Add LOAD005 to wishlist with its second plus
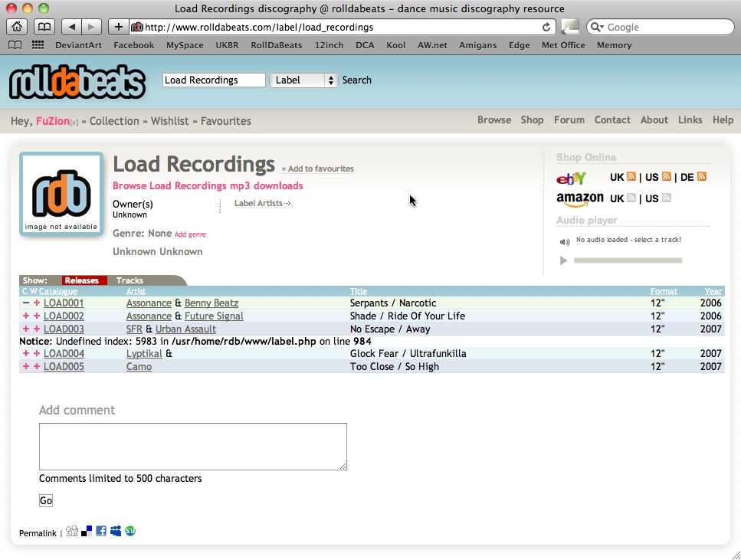The width and height of the screenshot is (741, 560). pos(36,367)
